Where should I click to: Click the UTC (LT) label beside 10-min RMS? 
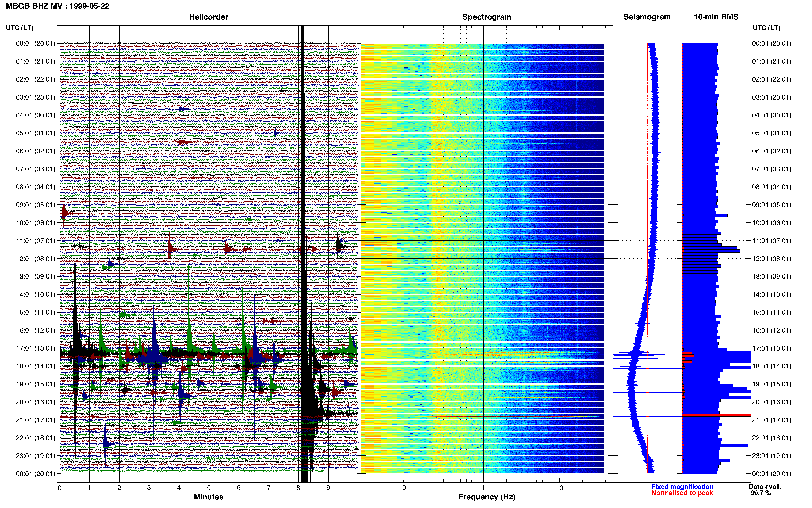click(x=767, y=28)
